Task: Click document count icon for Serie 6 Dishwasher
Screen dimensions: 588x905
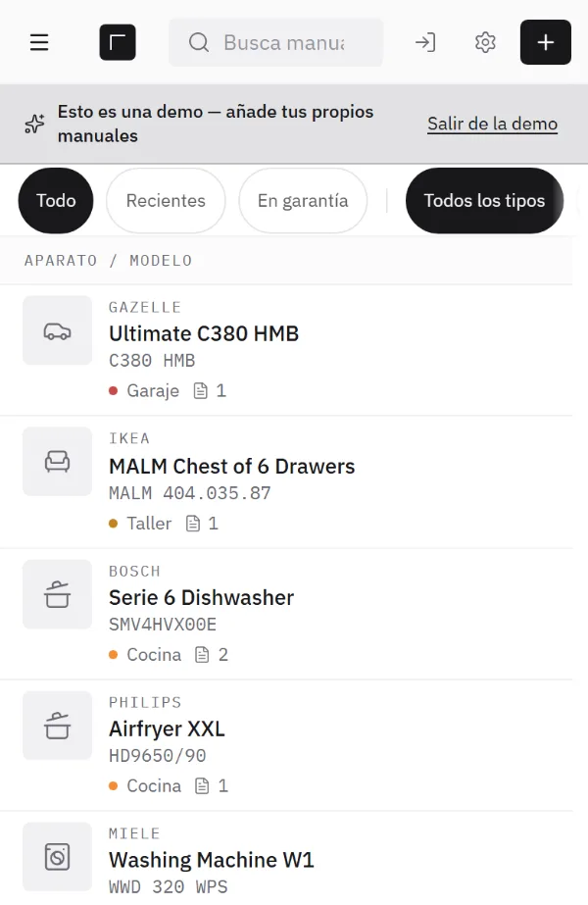Action: click(202, 655)
